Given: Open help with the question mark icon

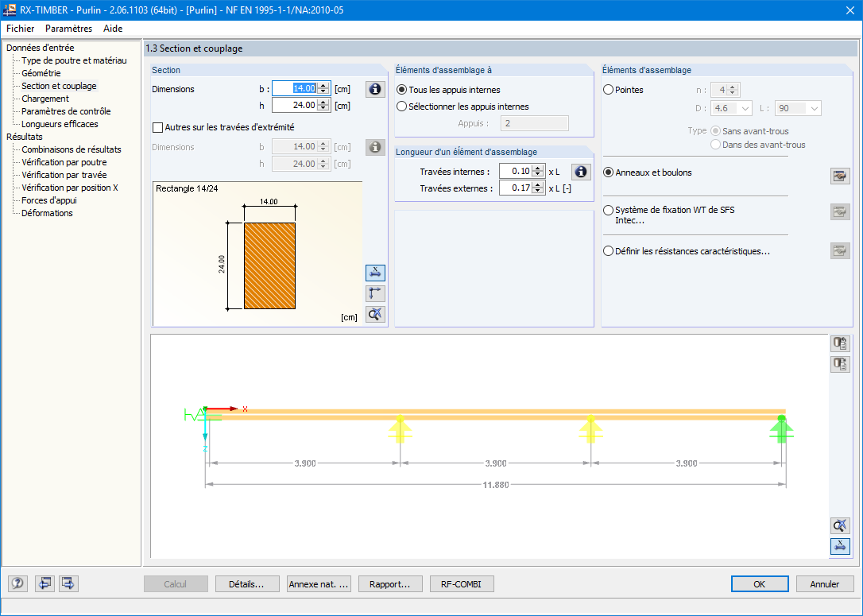Looking at the screenshot, I should click(17, 583).
